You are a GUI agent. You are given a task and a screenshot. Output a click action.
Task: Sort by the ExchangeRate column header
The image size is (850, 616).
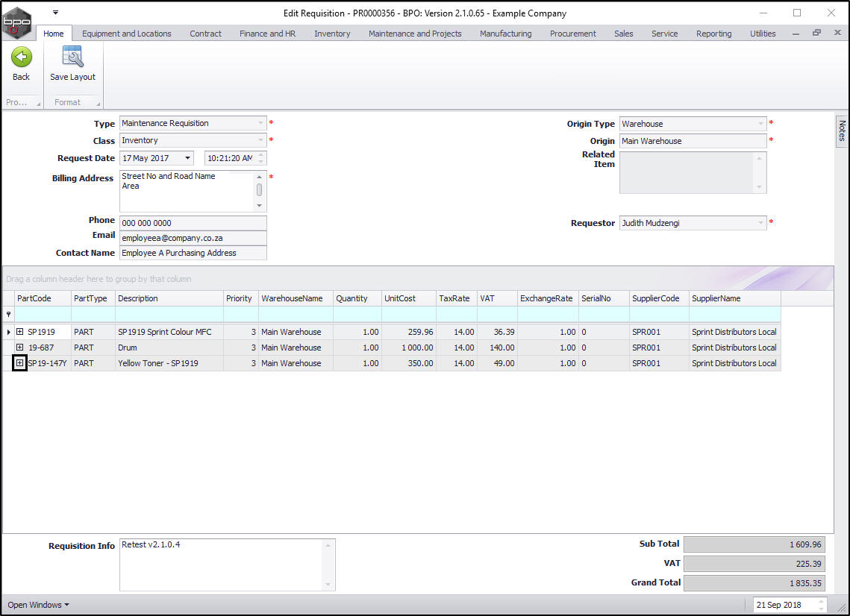548,298
